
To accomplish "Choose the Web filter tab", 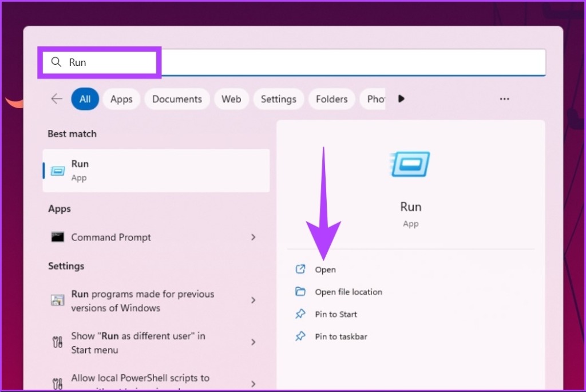I will click(231, 99).
